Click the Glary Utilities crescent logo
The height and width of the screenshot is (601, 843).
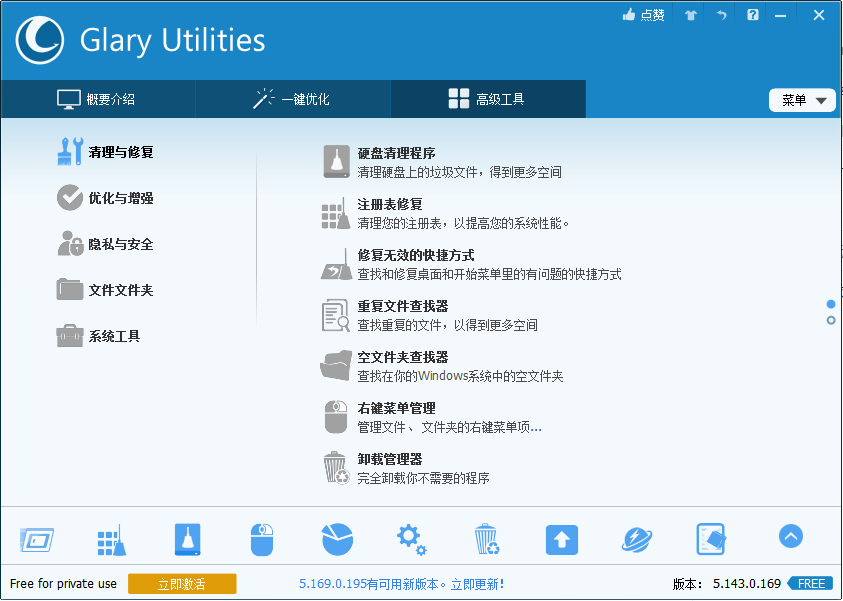40,40
